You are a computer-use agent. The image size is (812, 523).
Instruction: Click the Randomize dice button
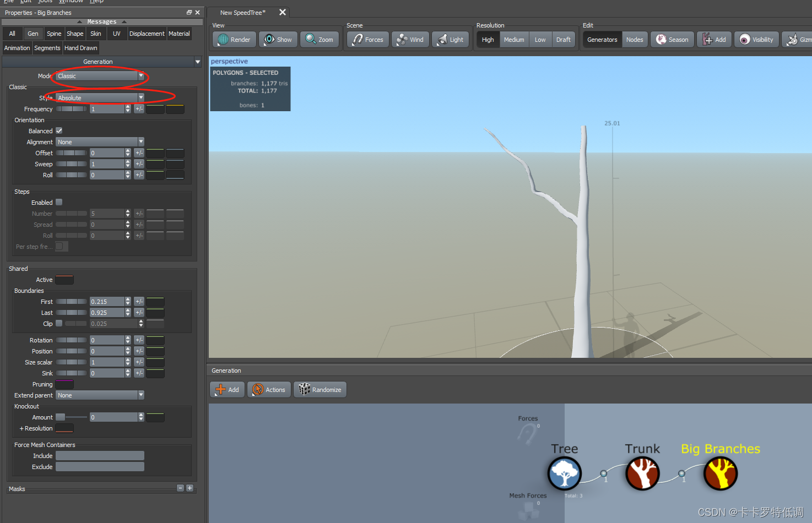320,390
